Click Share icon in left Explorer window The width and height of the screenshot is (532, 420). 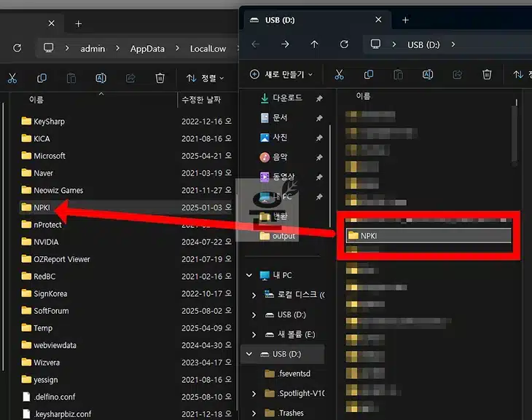pyautogui.click(x=130, y=79)
